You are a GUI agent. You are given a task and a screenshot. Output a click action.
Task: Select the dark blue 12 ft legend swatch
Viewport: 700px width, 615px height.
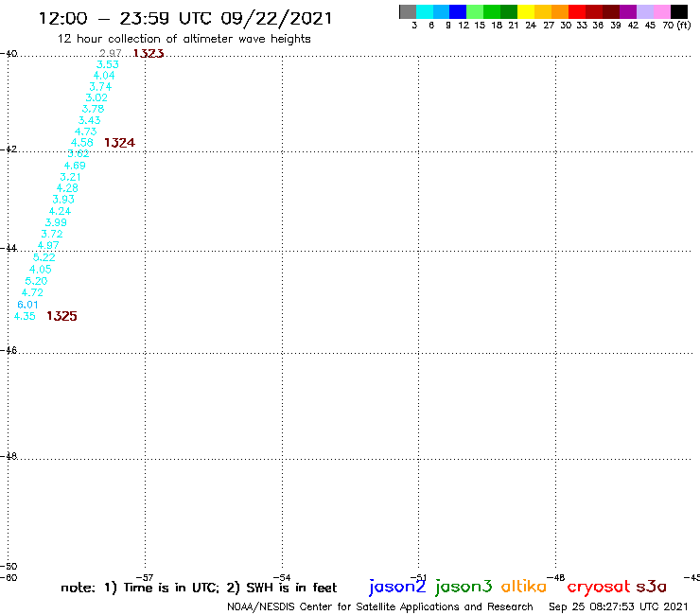pos(458,11)
